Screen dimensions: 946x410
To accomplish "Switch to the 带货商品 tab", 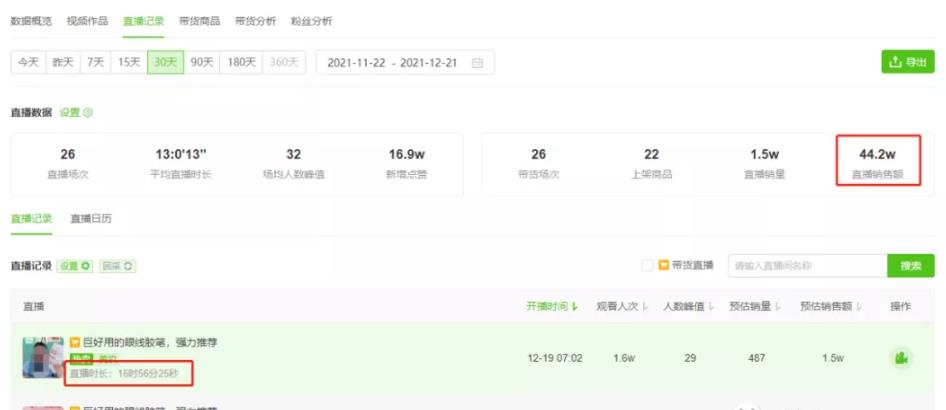I will coord(199,21).
